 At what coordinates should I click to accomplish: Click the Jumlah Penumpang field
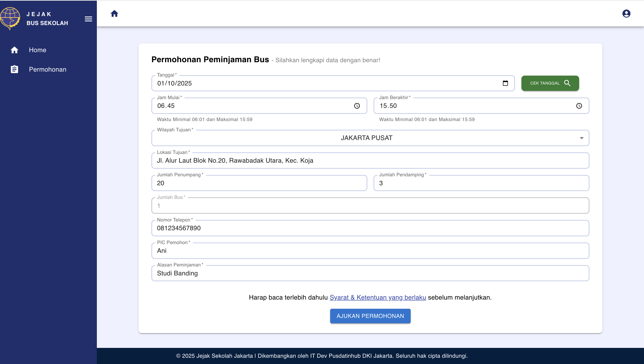259,183
